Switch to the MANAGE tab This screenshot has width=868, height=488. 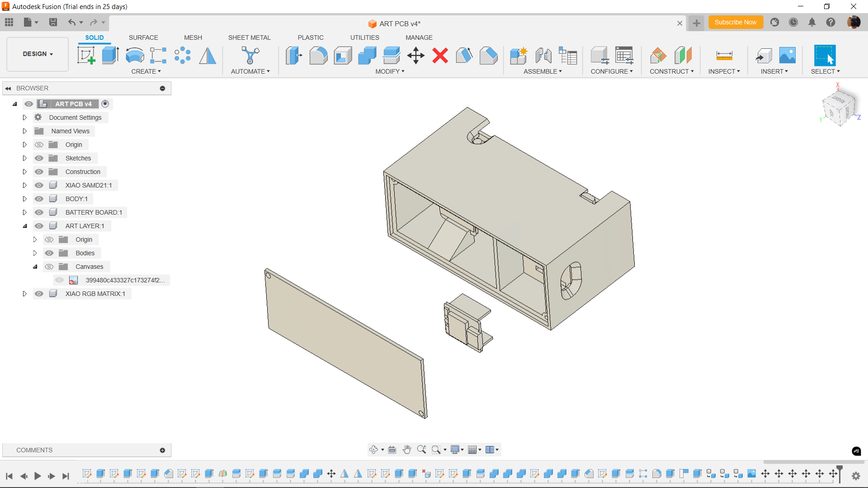pos(419,38)
